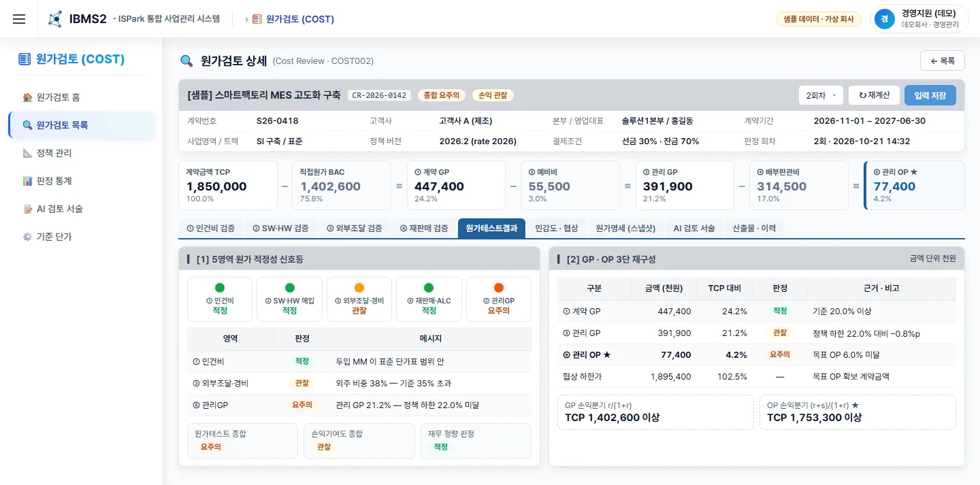Switch to the 인건비 검증 tab
Screen dimensions: 980x485
point(210,229)
